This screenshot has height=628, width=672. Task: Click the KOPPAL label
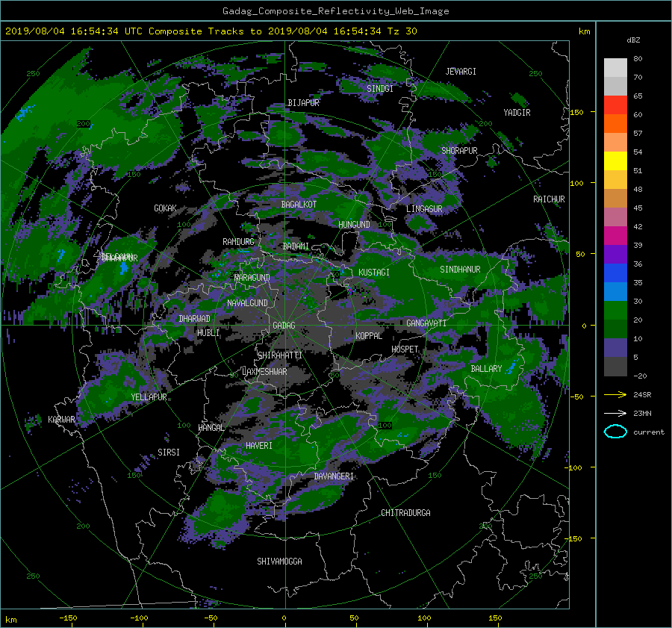click(369, 336)
